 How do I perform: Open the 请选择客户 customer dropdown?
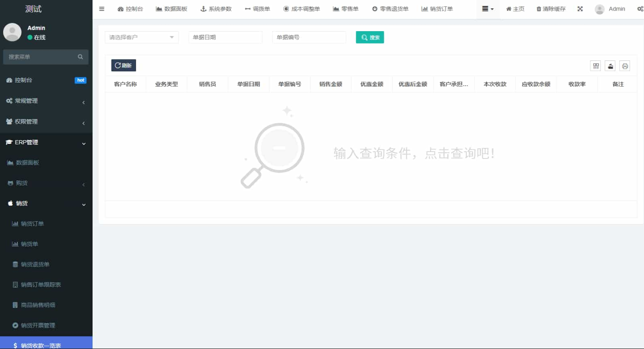tap(141, 37)
